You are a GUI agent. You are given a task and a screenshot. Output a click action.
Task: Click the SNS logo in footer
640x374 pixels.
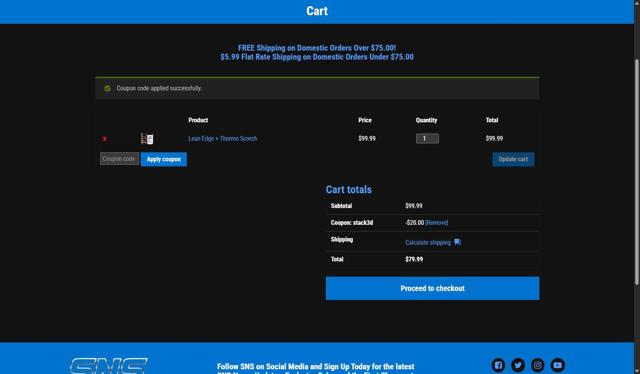pyautogui.click(x=109, y=366)
